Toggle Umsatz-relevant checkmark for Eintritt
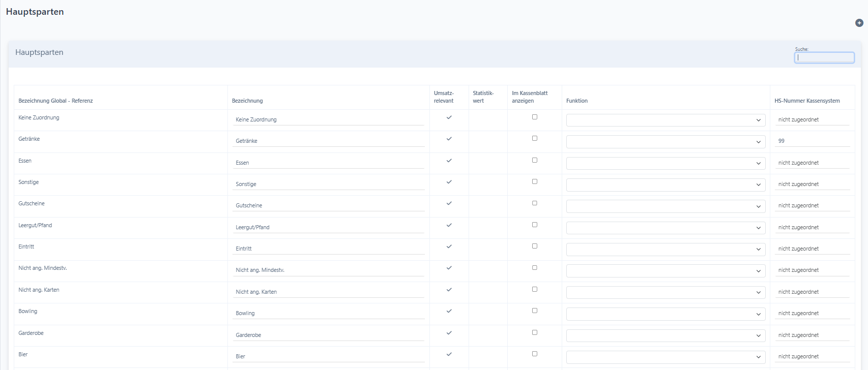The width and height of the screenshot is (868, 370). point(449,246)
